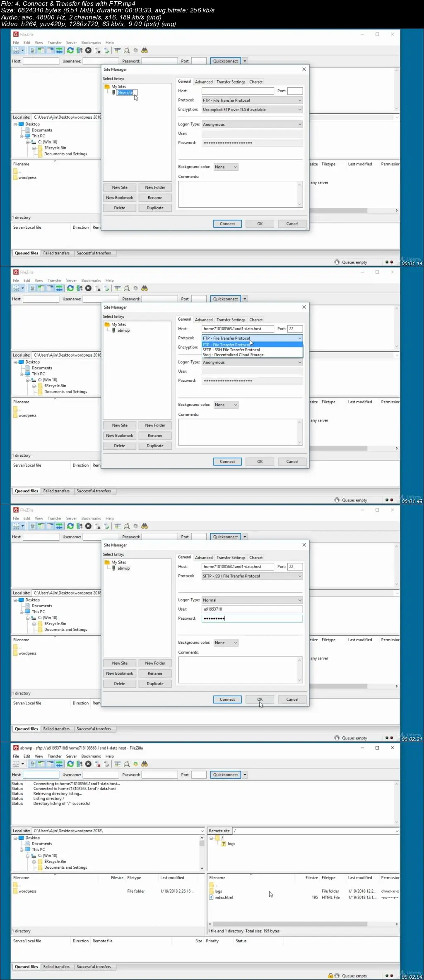The height and width of the screenshot is (980, 424).
Task: Open Logon Type dropdown showing Normal
Action: [x=252, y=600]
